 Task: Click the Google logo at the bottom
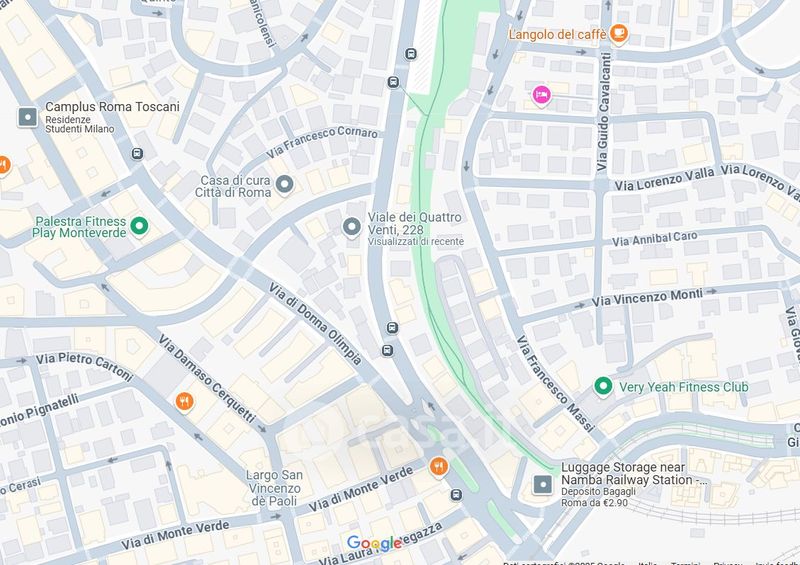pos(374,543)
